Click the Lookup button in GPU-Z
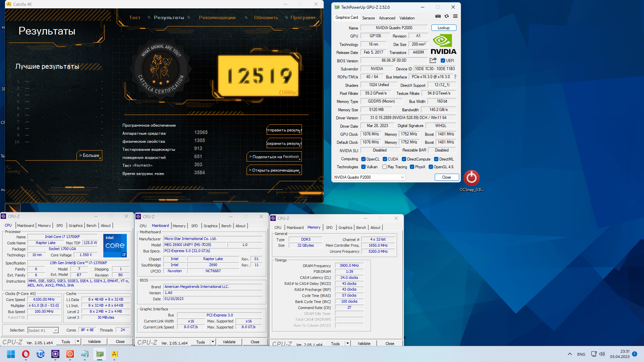Image resolution: width=644 pixels, height=362 pixels. click(x=443, y=28)
